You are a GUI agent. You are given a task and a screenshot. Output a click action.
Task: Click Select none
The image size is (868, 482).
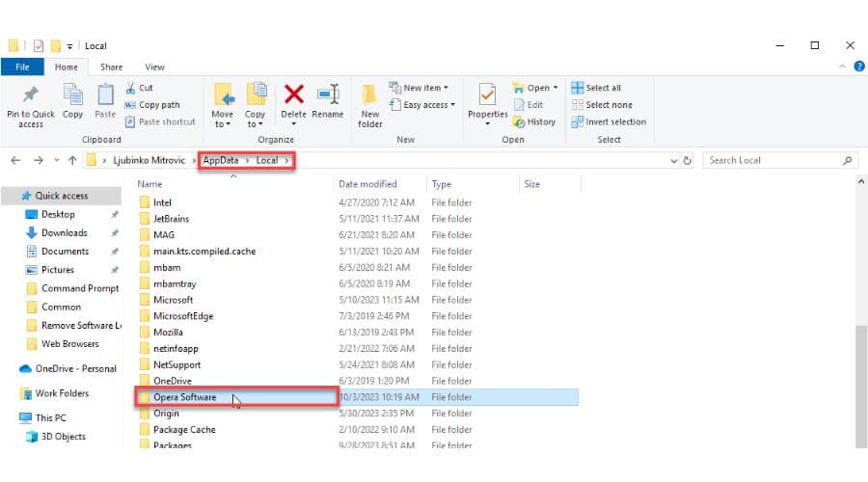pyautogui.click(x=602, y=104)
